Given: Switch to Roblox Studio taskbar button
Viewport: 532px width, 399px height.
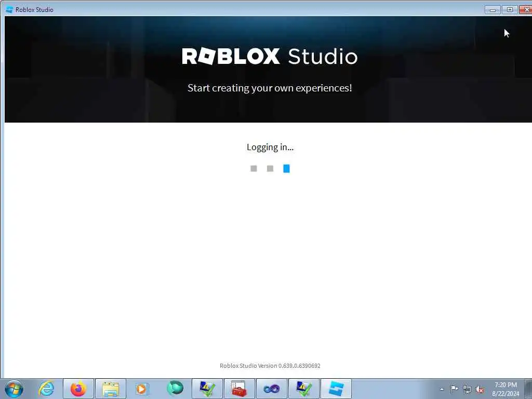Looking at the screenshot, I should point(336,389).
